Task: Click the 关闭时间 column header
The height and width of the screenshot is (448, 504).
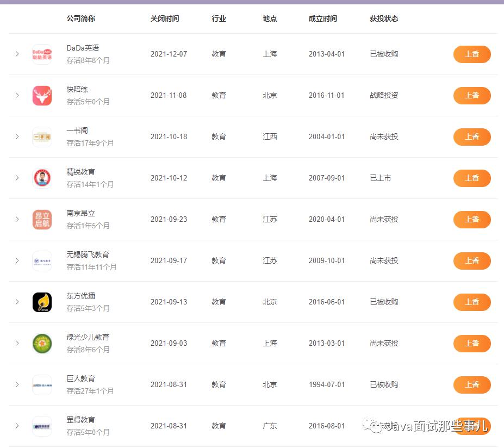Action: coord(165,18)
